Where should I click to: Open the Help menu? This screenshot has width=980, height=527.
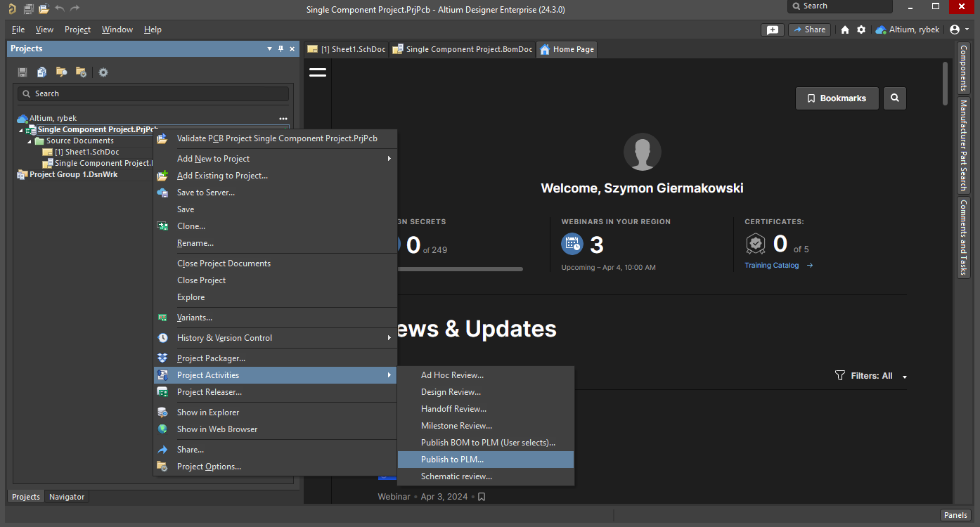pyautogui.click(x=153, y=30)
